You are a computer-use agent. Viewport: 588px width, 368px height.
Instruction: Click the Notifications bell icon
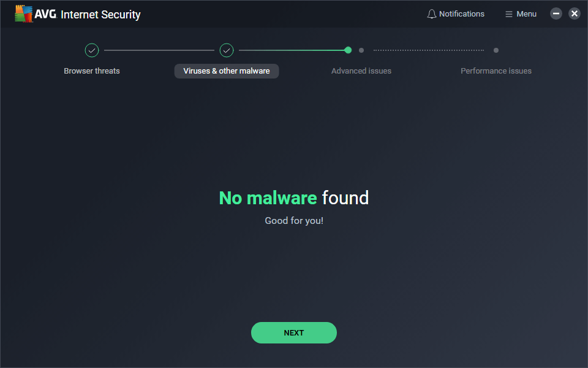(432, 14)
